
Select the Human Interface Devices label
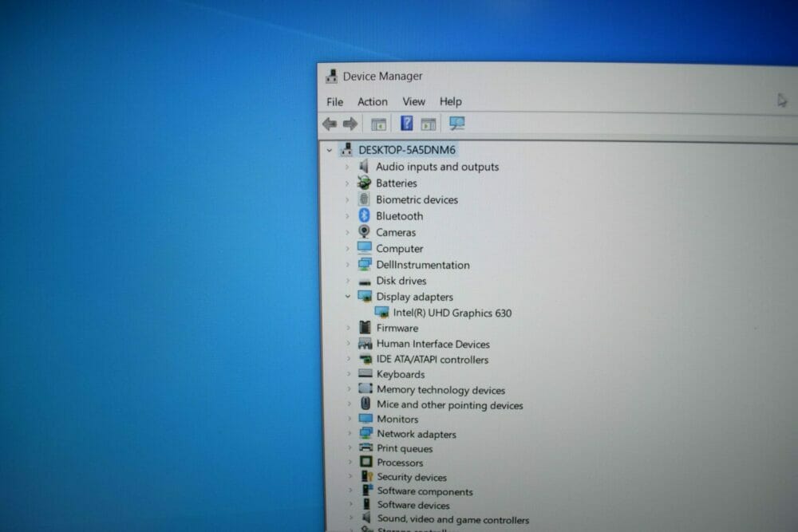tap(433, 345)
